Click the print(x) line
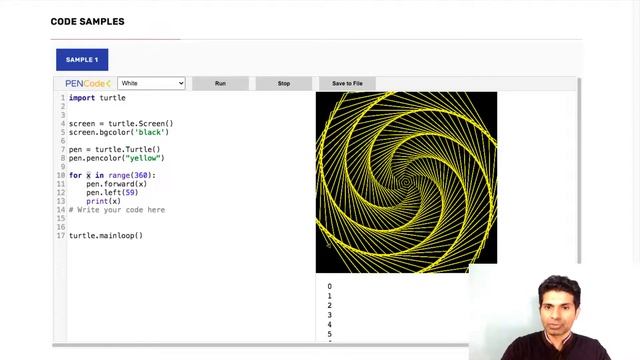Screen dimensions: 640x360 [x=103, y=201]
